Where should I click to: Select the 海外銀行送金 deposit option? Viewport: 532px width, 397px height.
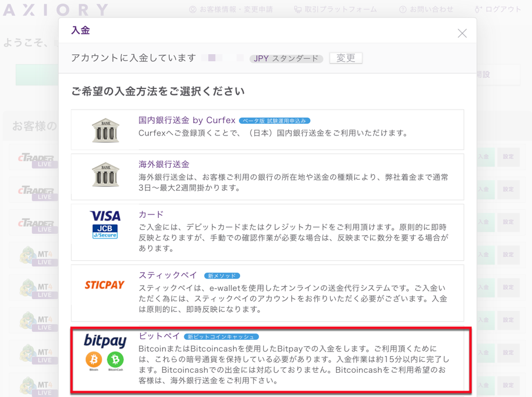[x=267, y=177]
